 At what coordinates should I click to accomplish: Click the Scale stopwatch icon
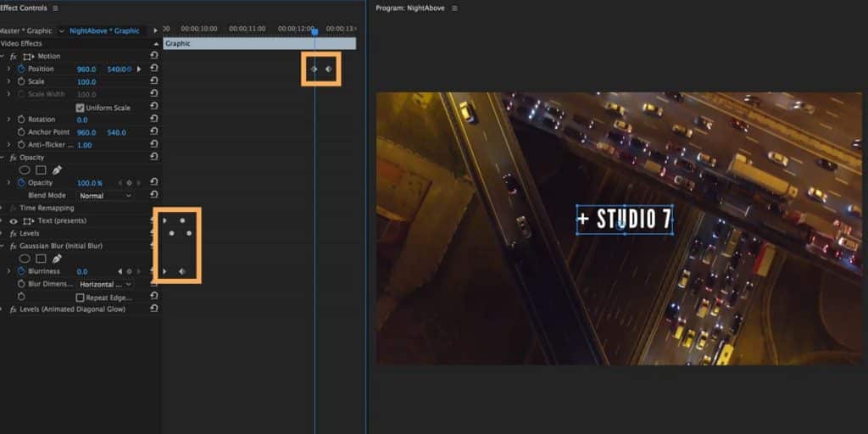(22, 81)
